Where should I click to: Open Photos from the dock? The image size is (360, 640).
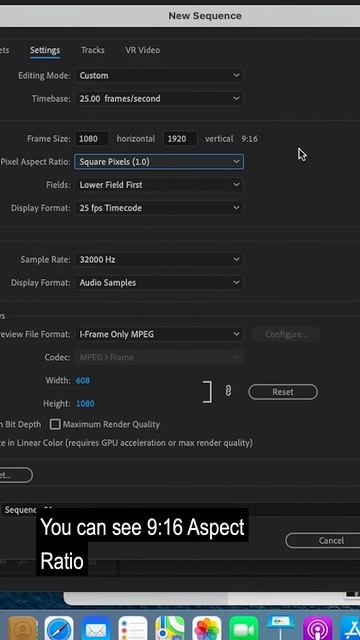pyautogui.click(x=207, y=629)
